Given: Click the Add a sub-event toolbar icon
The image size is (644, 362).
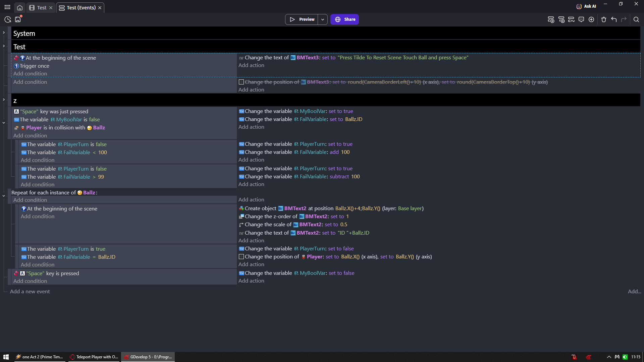Looking at the screenshot, I should click(x=561, y=19).
